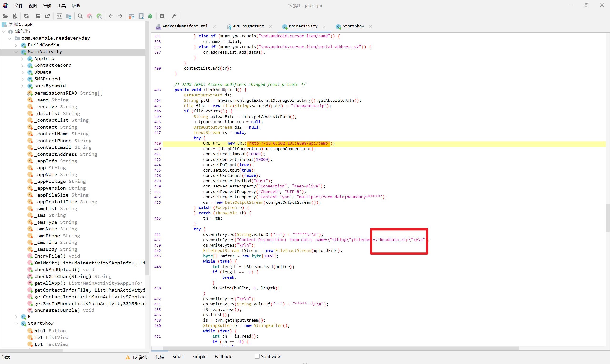610x364 pixels.
Task: Open comment search green magnifier icon
Action: click(x=99, y=16)
